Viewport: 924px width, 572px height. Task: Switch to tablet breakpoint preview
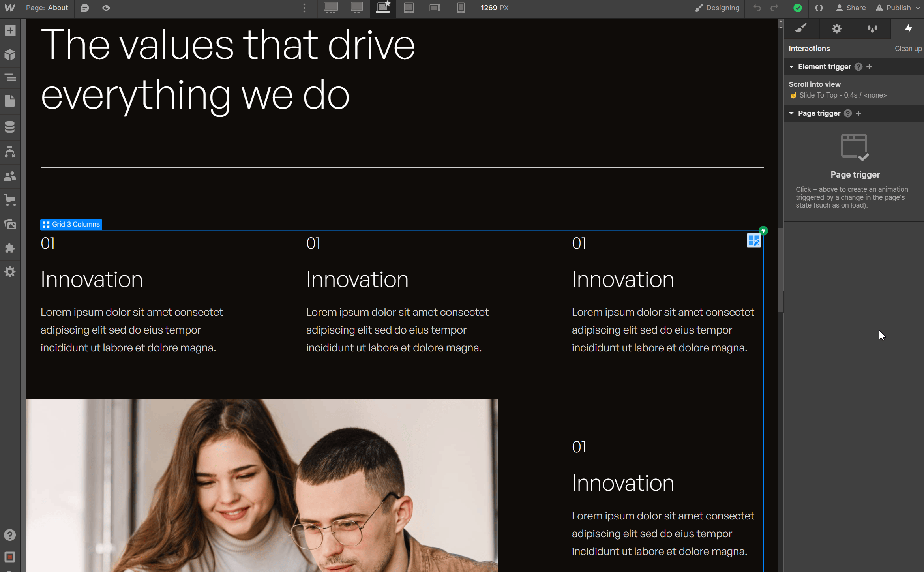point(409,8)
